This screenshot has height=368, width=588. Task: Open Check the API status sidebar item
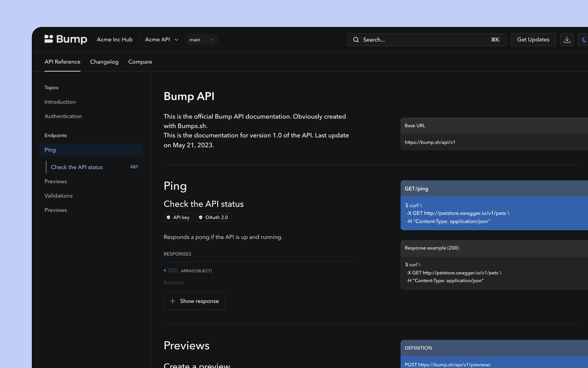coord(77,167)
